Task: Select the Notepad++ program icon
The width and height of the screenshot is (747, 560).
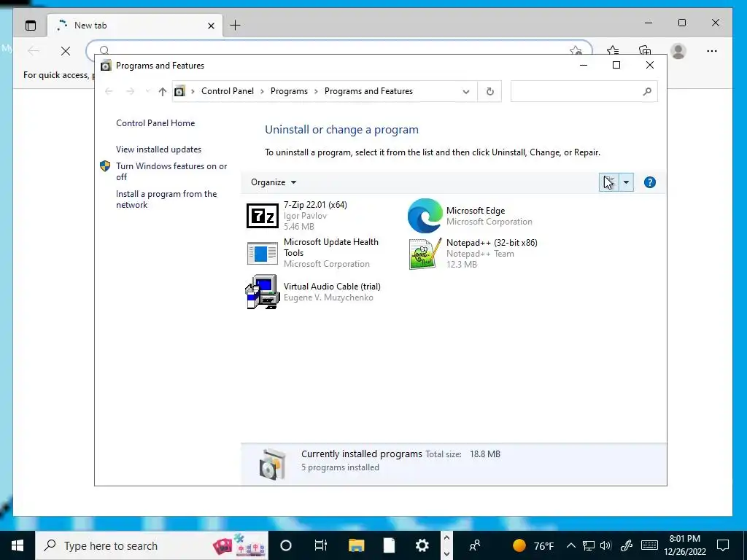Action: click(x=425, y=253)
